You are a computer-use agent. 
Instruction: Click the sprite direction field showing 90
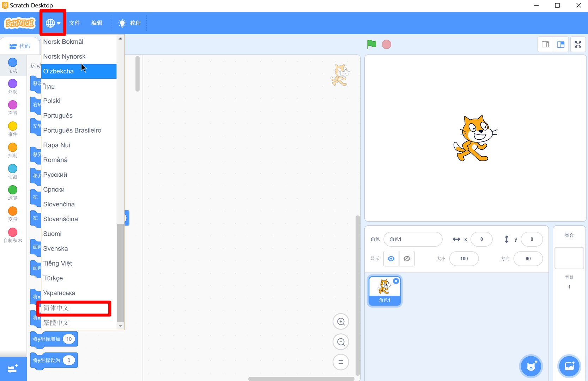tap(528, 259)
